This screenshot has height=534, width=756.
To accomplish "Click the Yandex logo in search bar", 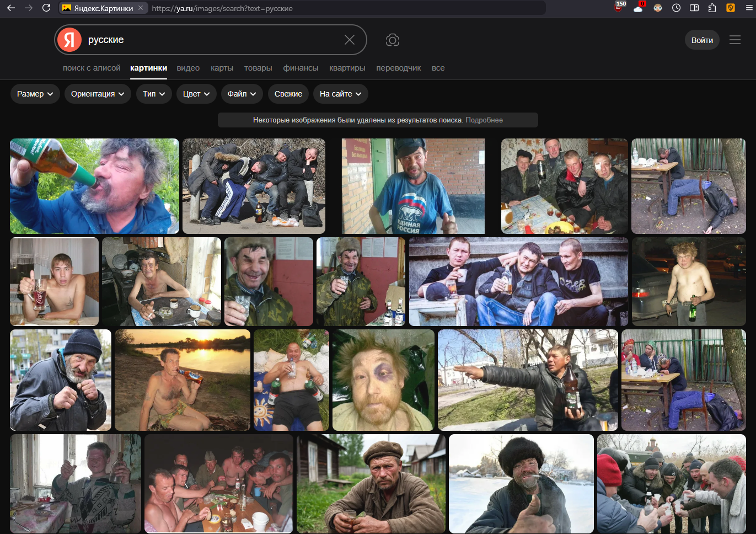I will pyautogui.click(x=70, y=40).
